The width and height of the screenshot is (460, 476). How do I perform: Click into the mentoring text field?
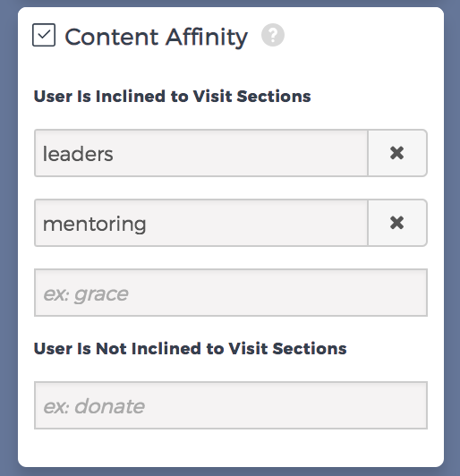(x=201, y=223)
